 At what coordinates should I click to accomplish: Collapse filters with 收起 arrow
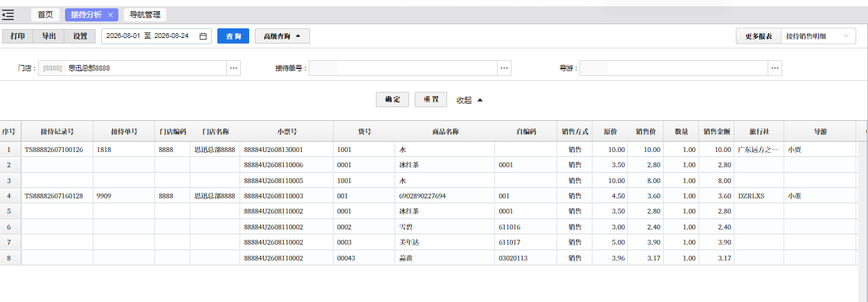(x=470, y=100)
